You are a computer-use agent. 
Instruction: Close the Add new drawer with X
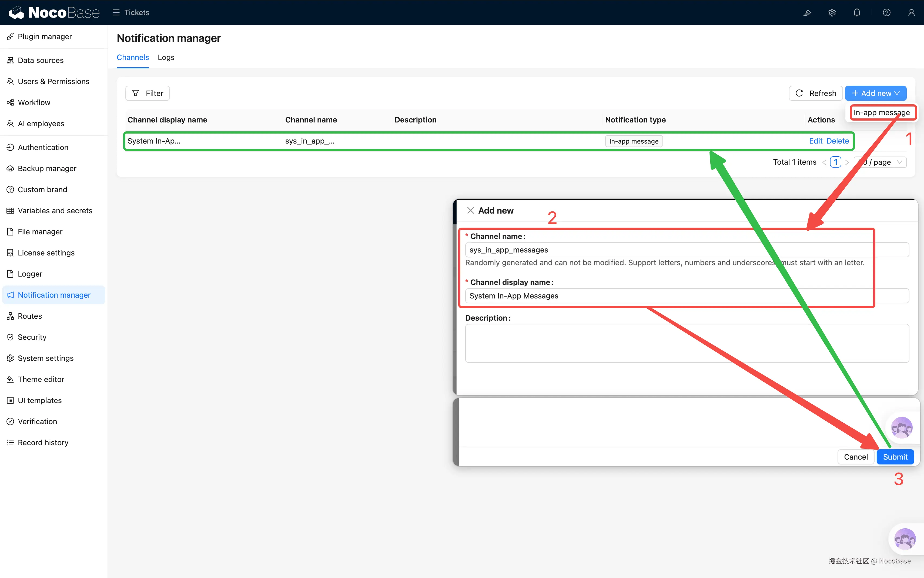click(470, 211)
